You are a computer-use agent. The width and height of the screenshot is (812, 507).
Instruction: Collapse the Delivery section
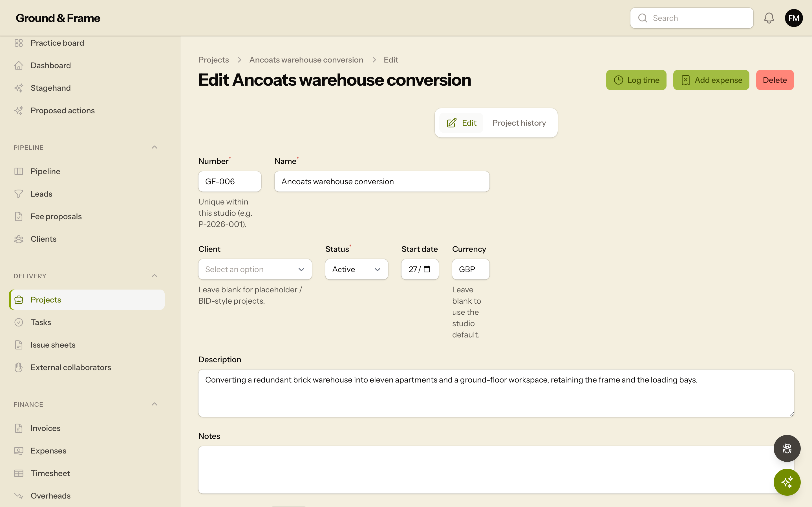pyautogui.click(x=154, y=276)
